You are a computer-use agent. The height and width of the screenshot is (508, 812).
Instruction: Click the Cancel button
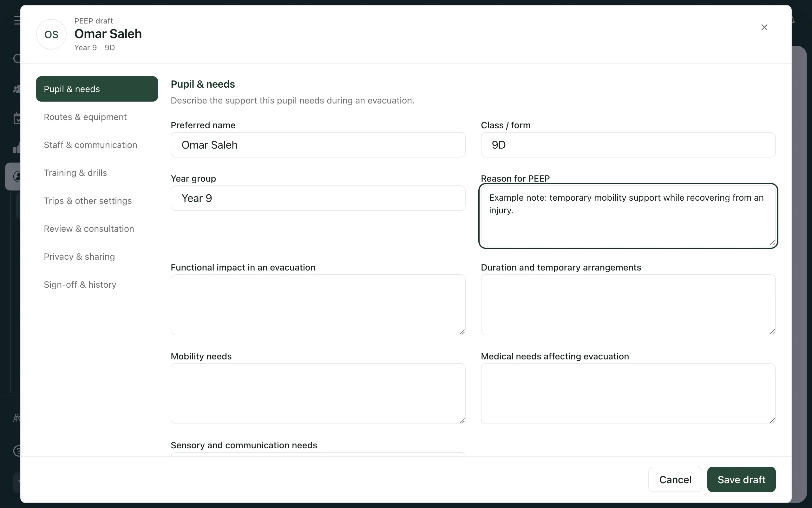click(x=675, y=479)
